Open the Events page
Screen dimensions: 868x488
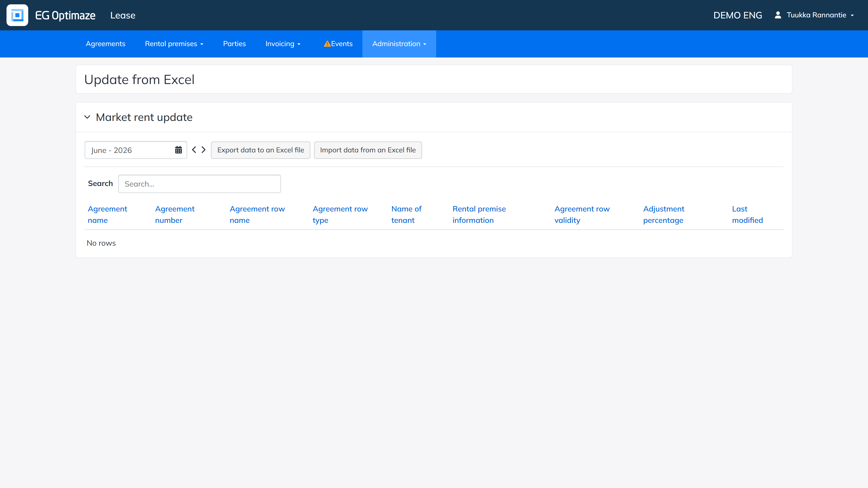coord(338,44)
